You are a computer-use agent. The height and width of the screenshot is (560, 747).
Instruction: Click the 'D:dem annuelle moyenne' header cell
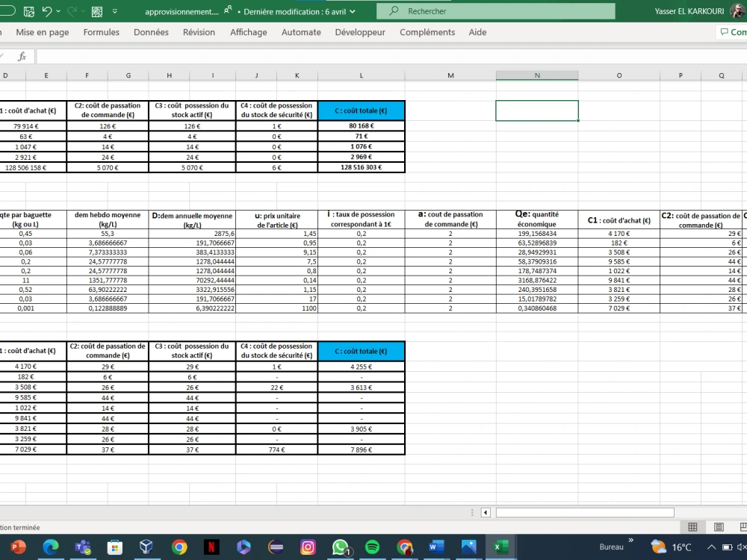(x=192, y=220)
